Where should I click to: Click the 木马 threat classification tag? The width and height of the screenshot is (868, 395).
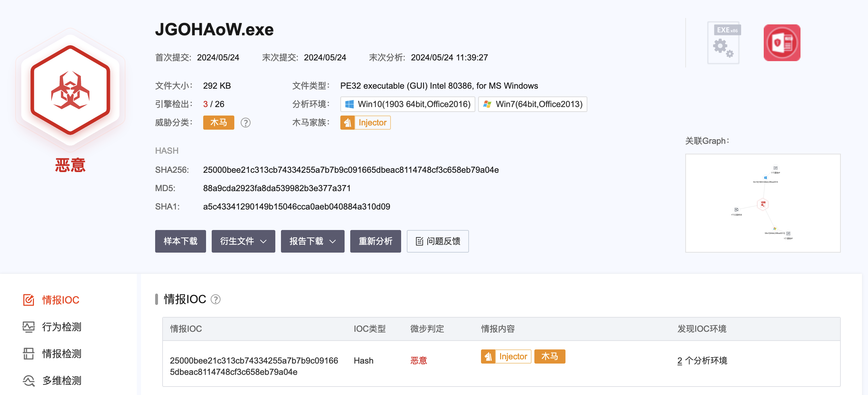219,123
